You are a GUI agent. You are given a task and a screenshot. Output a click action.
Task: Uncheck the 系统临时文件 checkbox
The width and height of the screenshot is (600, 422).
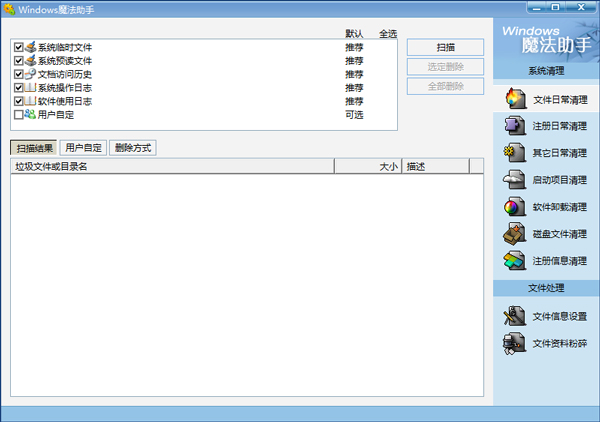click(x=18, y=47)
